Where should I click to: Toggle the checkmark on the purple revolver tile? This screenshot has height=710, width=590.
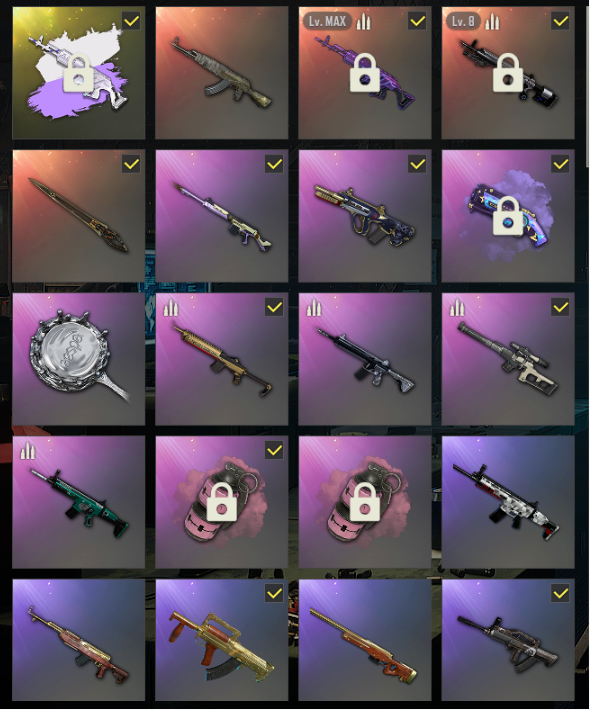point(561,164)
